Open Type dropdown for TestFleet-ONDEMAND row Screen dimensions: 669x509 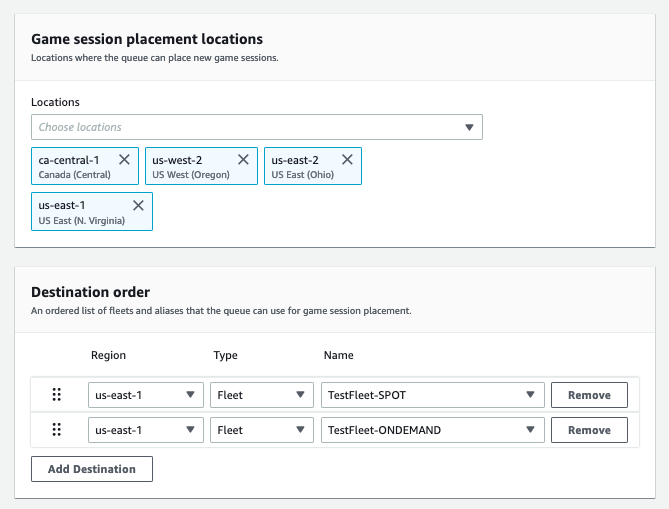tap(263, 430)
